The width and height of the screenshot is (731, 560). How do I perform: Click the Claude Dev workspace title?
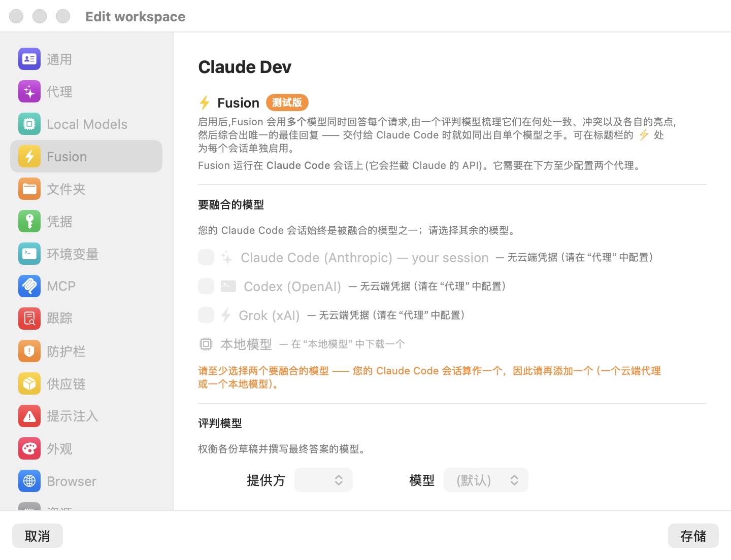245,67
